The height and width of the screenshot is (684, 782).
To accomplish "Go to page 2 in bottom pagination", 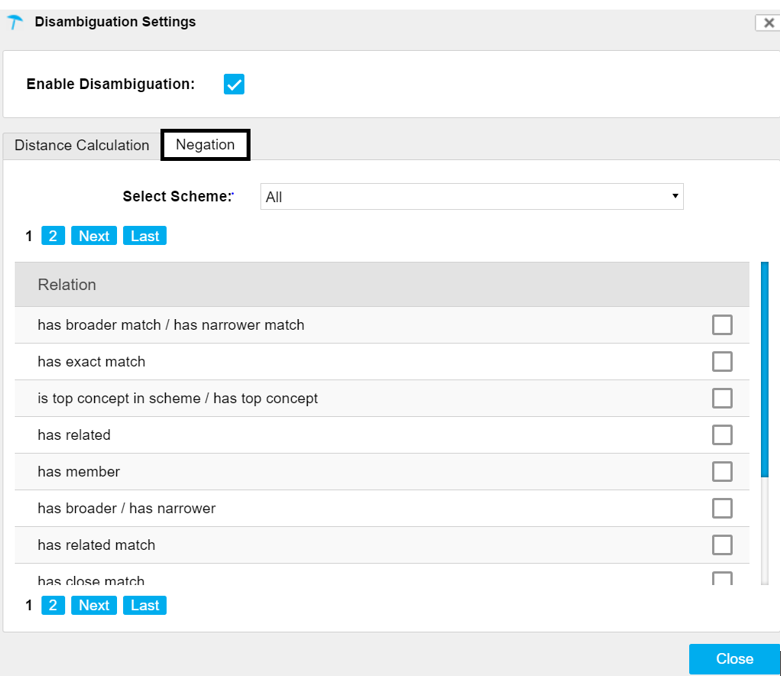I will pos(53,605).
